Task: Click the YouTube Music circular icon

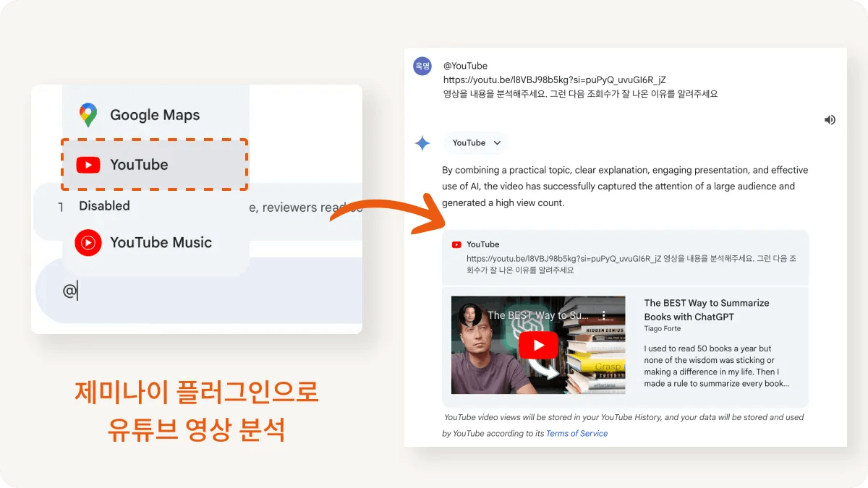Action: (88, 243)
